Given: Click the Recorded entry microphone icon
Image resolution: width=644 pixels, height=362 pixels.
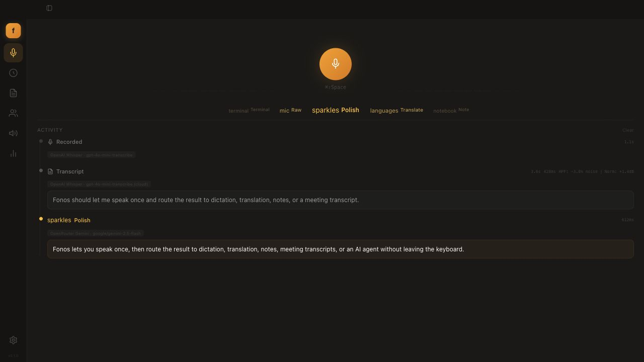Looking at the screenshot, I should pos(50,142).
